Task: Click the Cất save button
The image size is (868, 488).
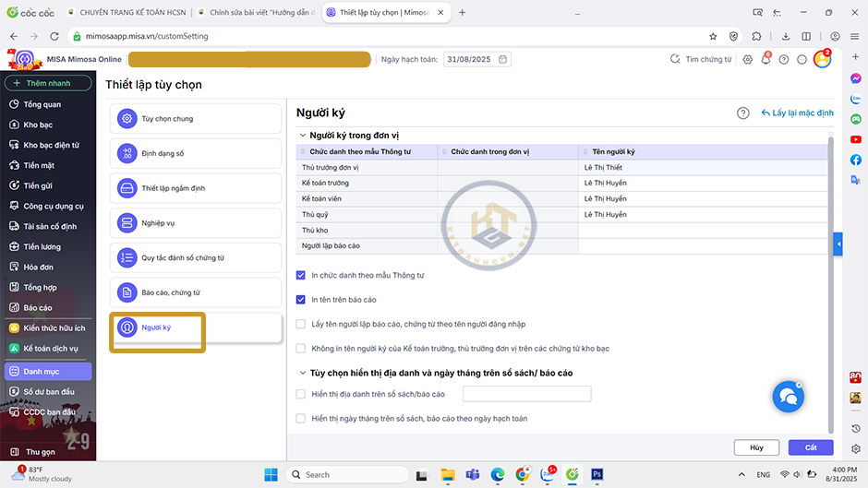Action: click(810, 447)
